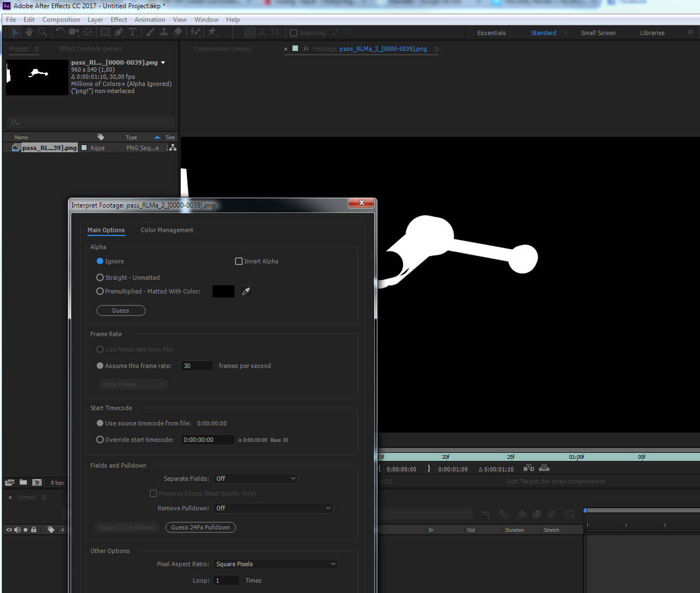Image resolution: width=700 pixels, height=593 pixels.
Task: Click the Loop times input field
Action: (226, 580)
